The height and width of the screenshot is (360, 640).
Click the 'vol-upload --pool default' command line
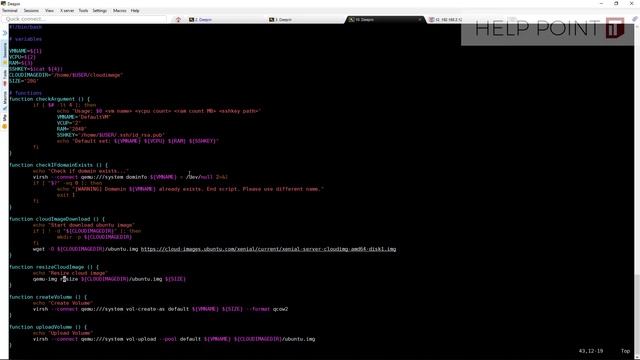pos(174,339)
